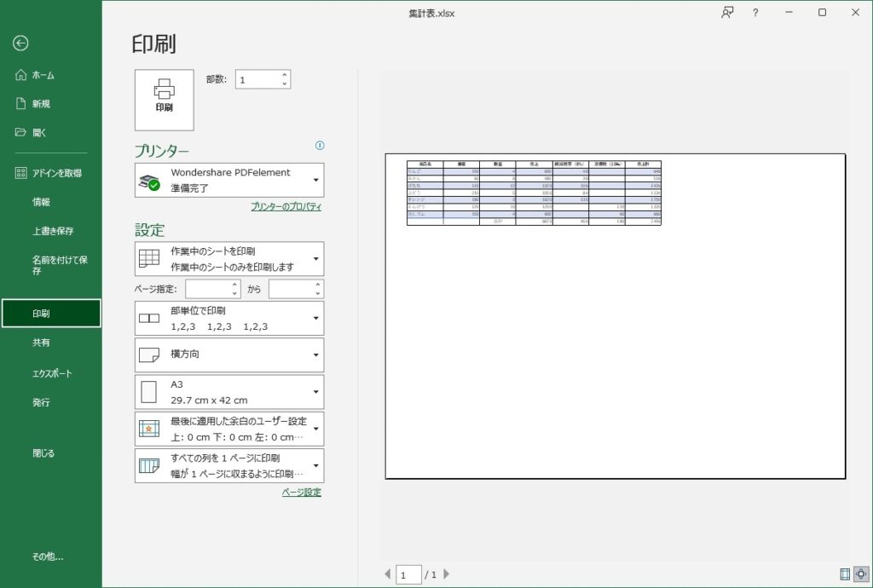Open the A3 paper size dropdown
Viewport: 873px width, 588px height.
click(x=229, y=392)
